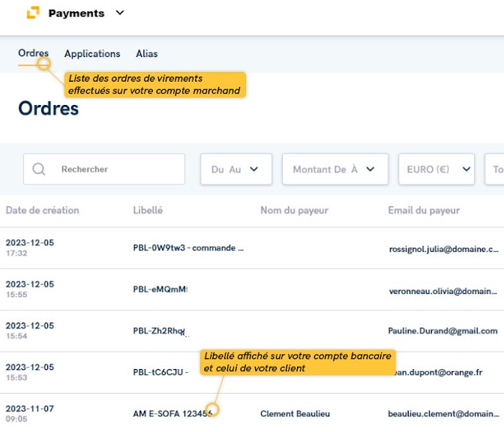The width and height of the screenshot is (504, 432).
Task: Expand the Payments product chevron
Action: [120, 13]
